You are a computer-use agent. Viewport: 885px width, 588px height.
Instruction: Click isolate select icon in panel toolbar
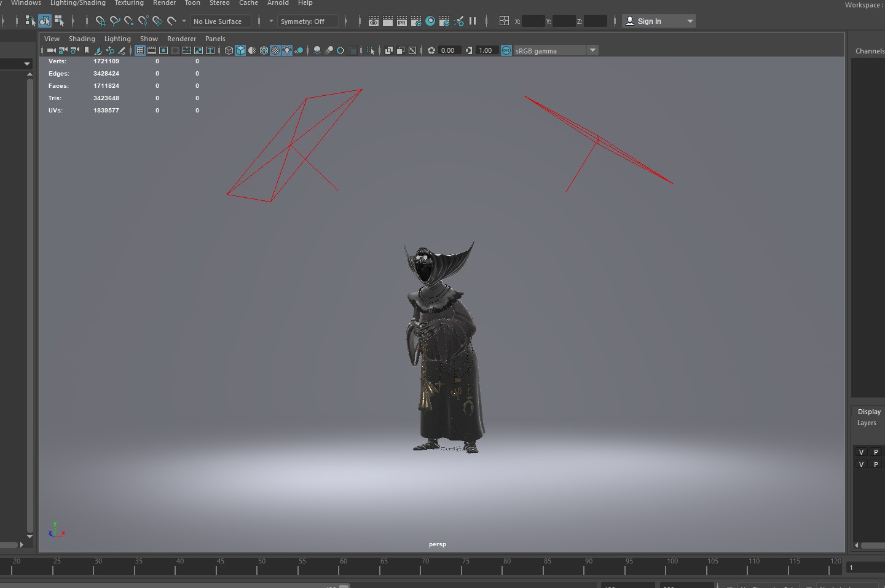[x=370, y=50]
